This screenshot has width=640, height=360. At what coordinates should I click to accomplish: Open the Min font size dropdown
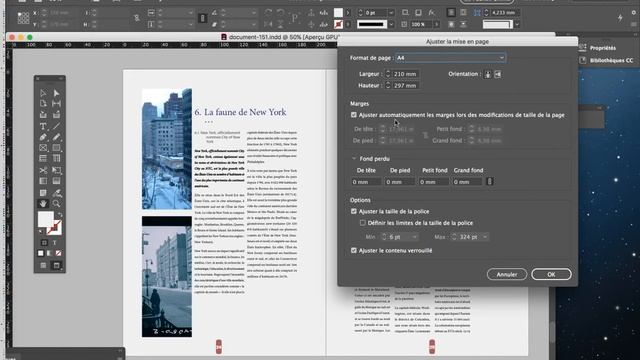click(414, 237)
